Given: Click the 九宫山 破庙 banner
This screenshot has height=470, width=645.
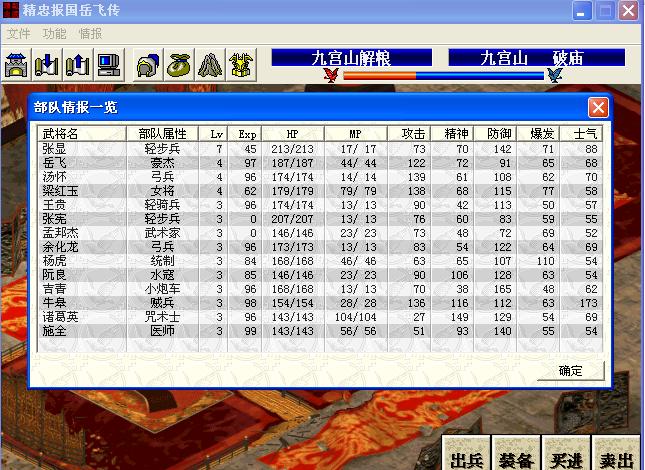Looking at the screenshot, I should tap(537, 58).
